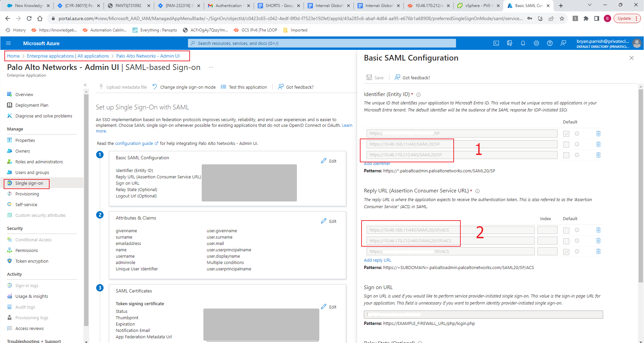Click the Sign on URL input field
644x343 pixels.
pos(483,314)
